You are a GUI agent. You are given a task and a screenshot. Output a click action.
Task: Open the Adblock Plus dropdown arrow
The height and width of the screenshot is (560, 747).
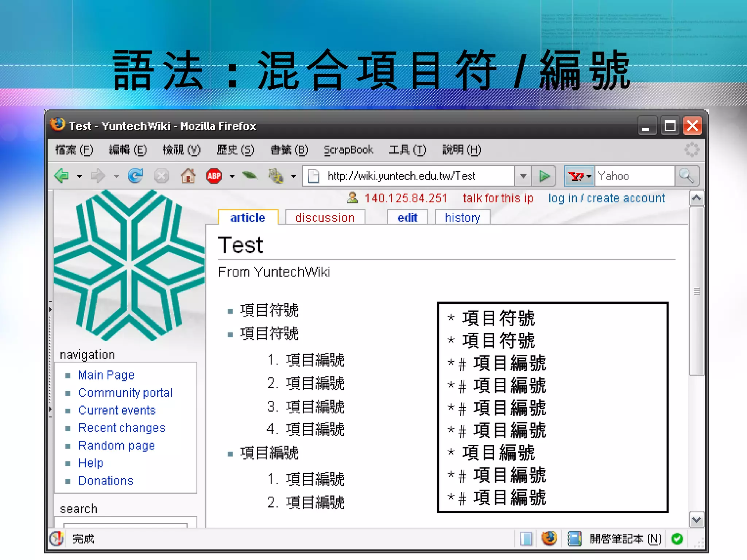click(232, 176)
